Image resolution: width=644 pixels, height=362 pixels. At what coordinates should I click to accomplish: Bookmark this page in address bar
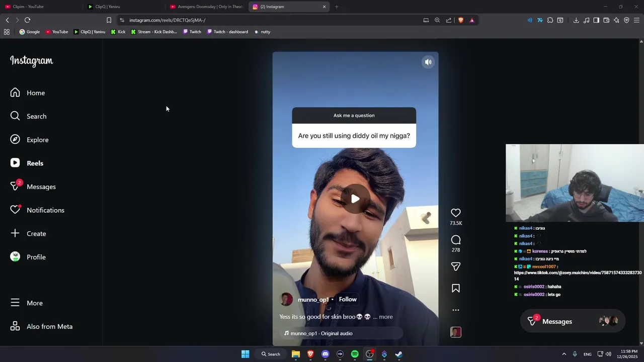tap(109, 20)
